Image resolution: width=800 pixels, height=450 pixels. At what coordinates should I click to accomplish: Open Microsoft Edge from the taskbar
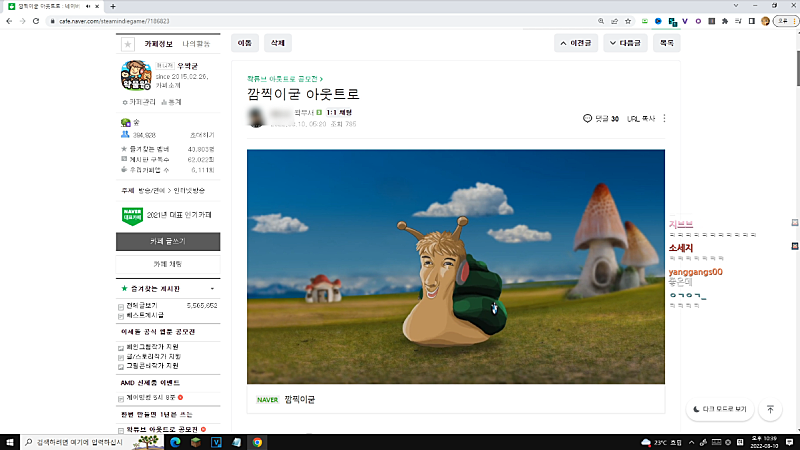[x=174, y=441]
